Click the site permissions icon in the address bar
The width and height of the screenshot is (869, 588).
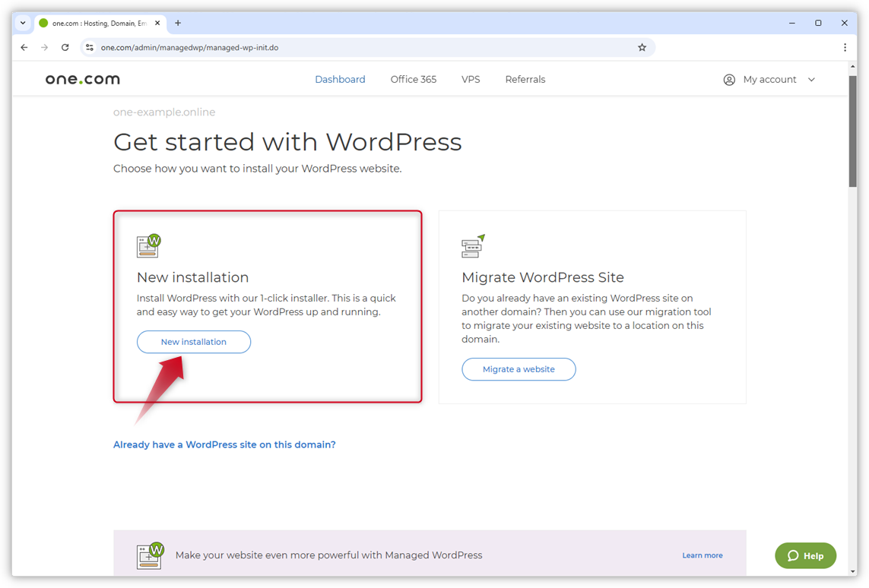click(x=90, y=47)
